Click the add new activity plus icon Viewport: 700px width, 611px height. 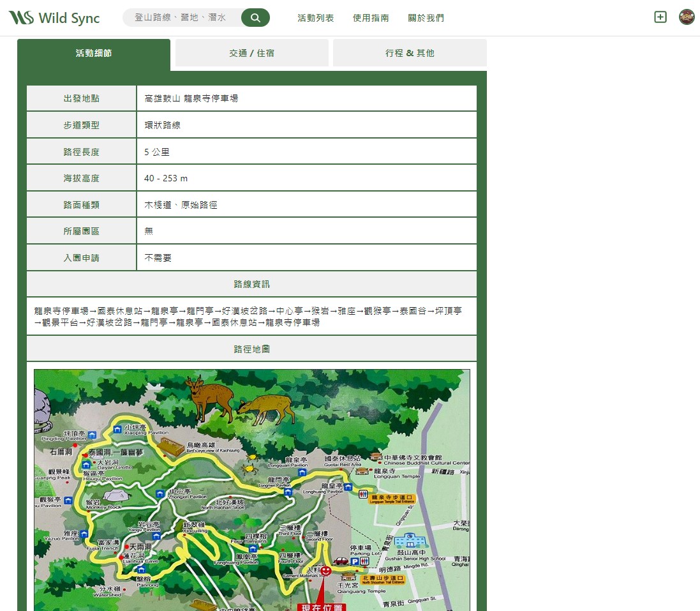pos(660,17)
